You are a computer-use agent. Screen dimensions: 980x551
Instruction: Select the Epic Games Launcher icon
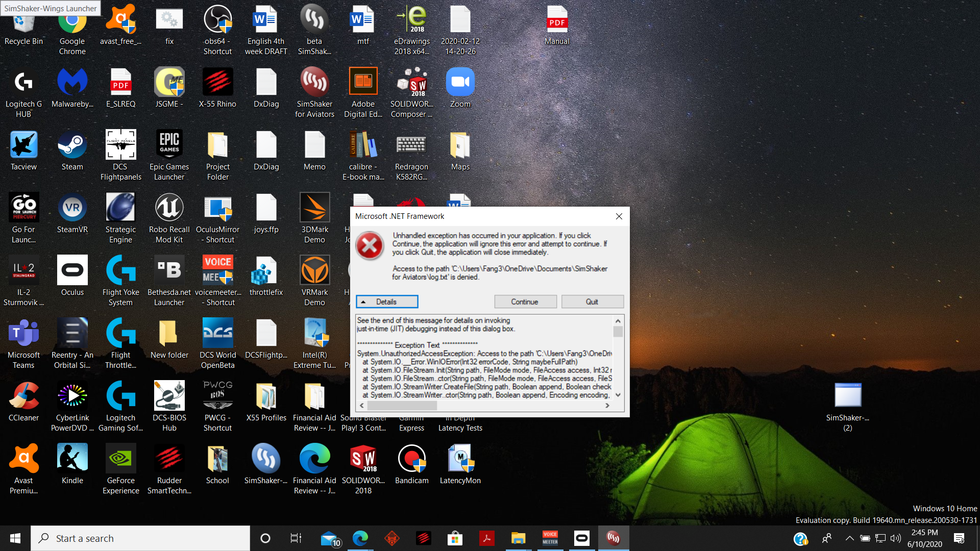click(169, 156)
